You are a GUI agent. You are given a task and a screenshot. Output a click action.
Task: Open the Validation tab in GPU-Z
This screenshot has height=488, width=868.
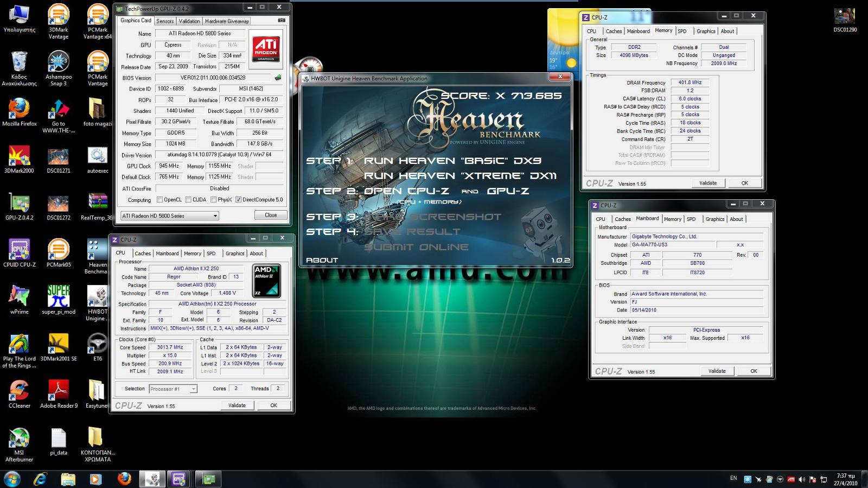[189, 21]
